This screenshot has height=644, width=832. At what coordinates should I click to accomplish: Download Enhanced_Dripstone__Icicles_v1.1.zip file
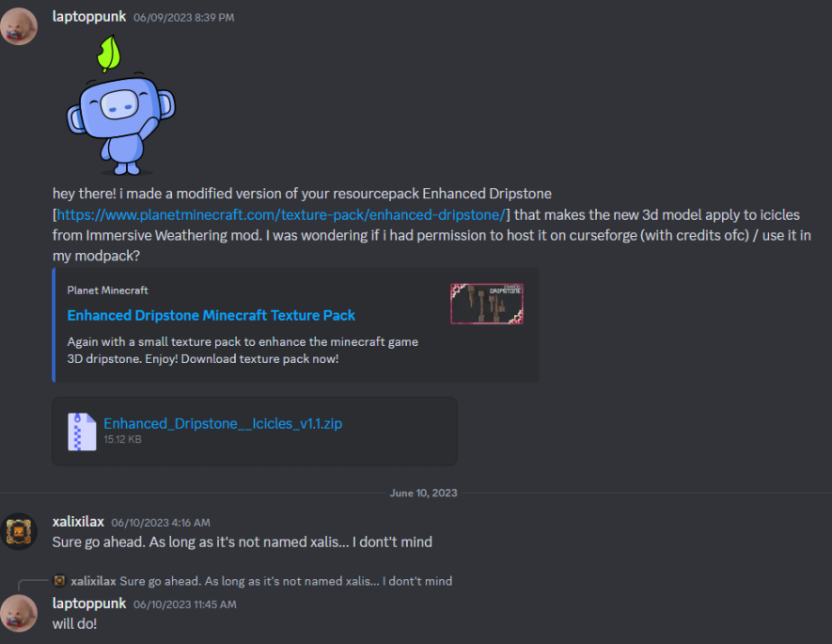[x=223, y=423]
